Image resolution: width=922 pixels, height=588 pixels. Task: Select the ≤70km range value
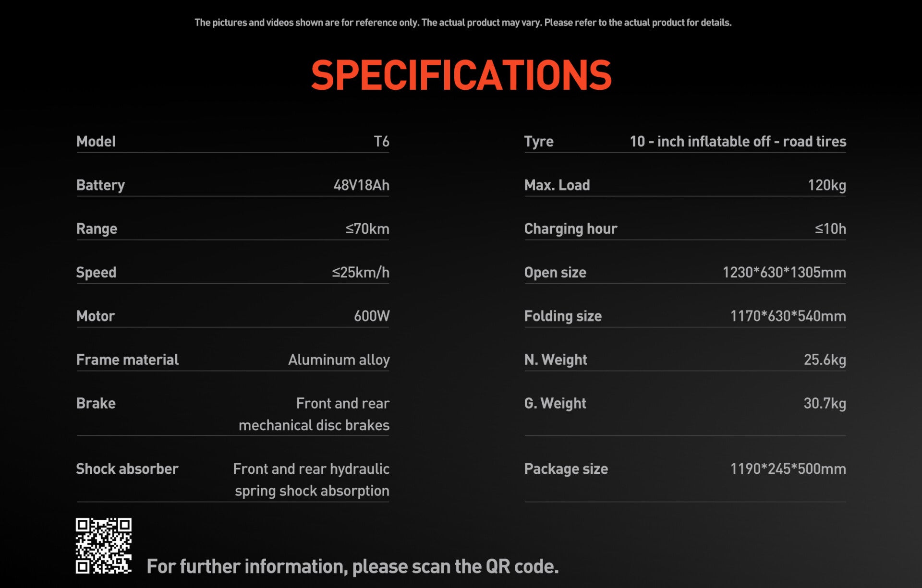367,229
